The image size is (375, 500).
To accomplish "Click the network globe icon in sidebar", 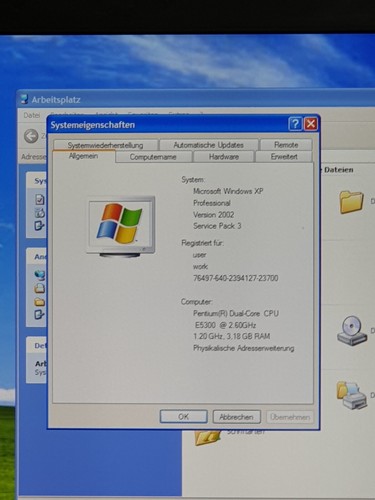I will (40, 275).
